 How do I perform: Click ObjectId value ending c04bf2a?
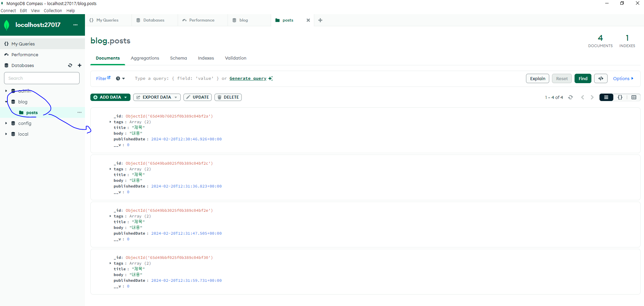(169, 116)
